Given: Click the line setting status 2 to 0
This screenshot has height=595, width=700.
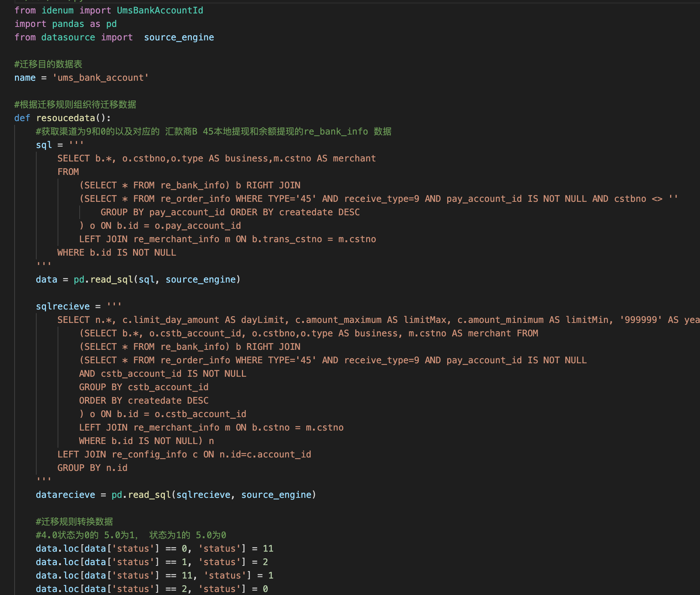Looking at the screenshot, I should (152, 589).
